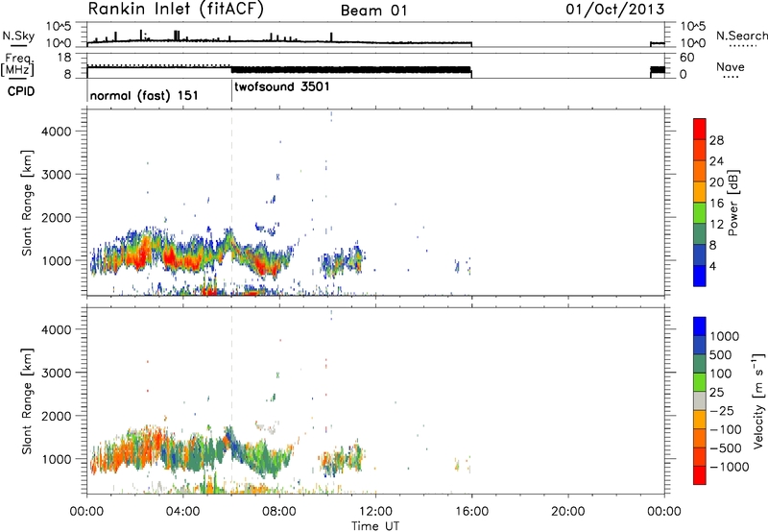Click the left '10^5' noise axis value
768x532 pixels.
click(59, 26)
